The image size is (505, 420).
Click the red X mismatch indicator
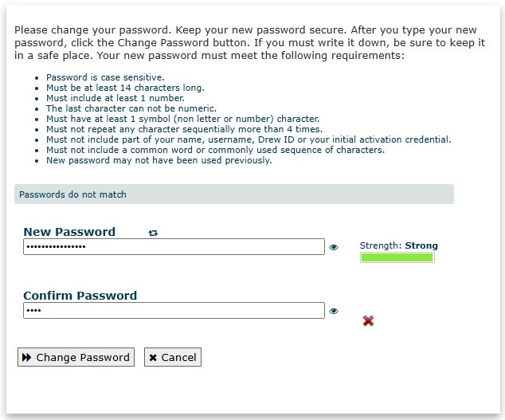pyautogui.click(x=369, y=320)
